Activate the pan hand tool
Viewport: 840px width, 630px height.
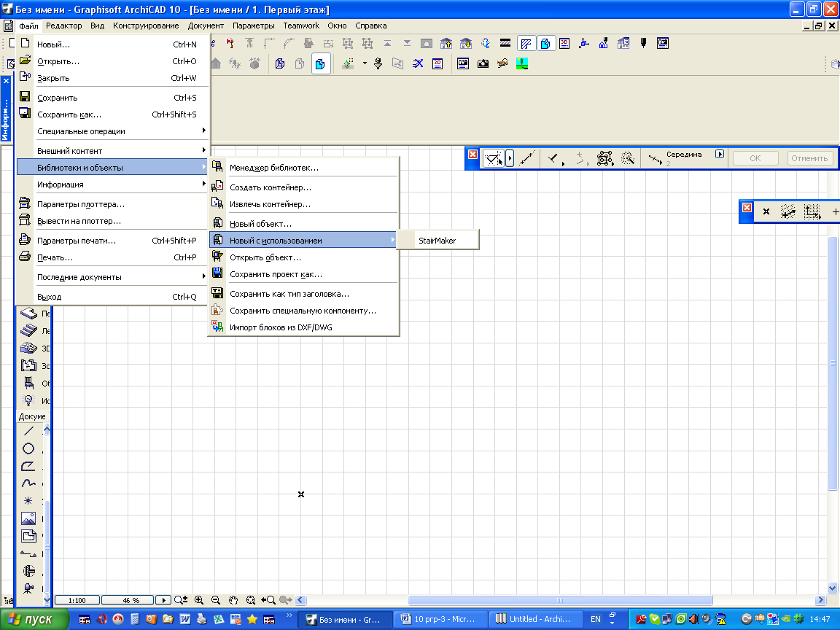pyautogui.click(x=233, y=601)
